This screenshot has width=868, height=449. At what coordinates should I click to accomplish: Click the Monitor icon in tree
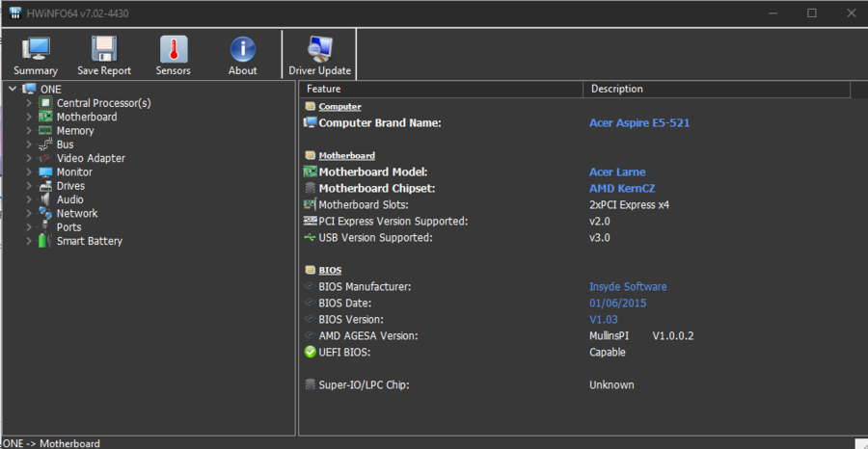44,172
